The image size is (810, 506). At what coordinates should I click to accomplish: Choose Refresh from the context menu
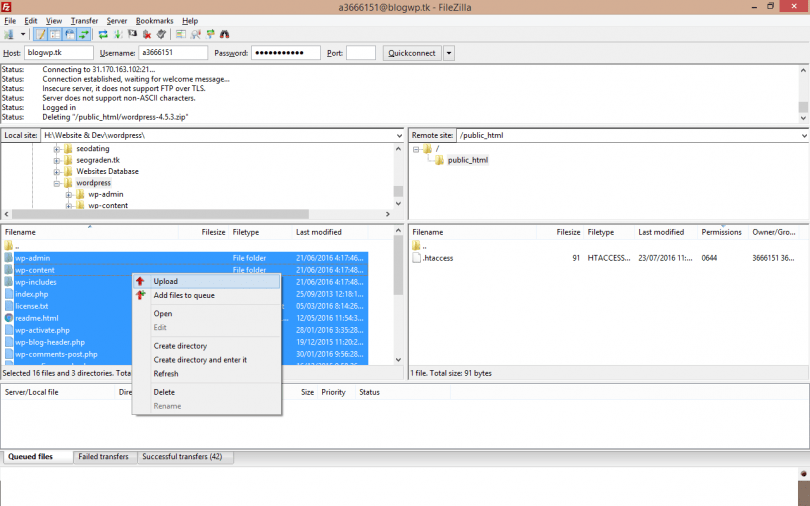click(207, 374)
